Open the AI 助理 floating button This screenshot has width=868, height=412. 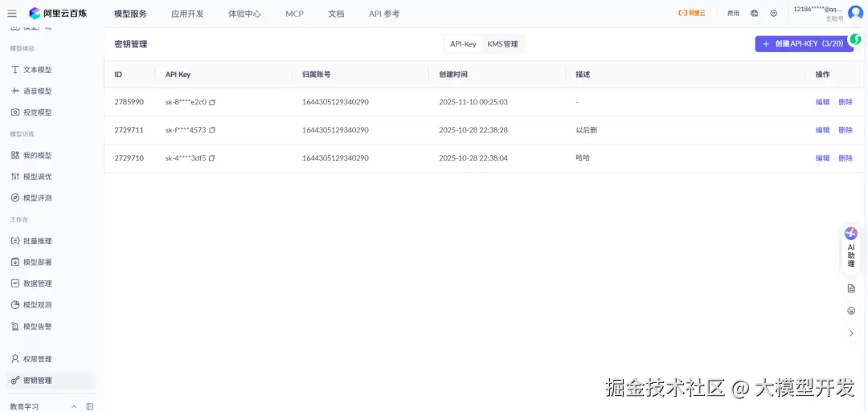(x=851, y=247)
